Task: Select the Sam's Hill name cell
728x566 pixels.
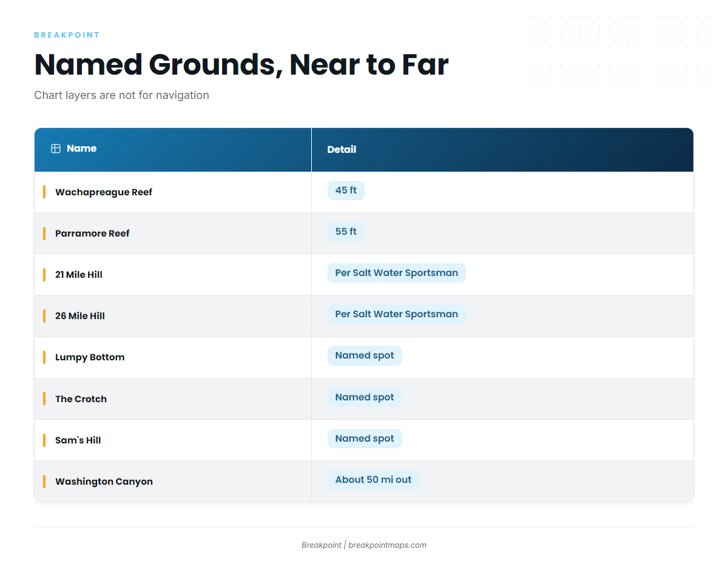Action: coord(173,440)
